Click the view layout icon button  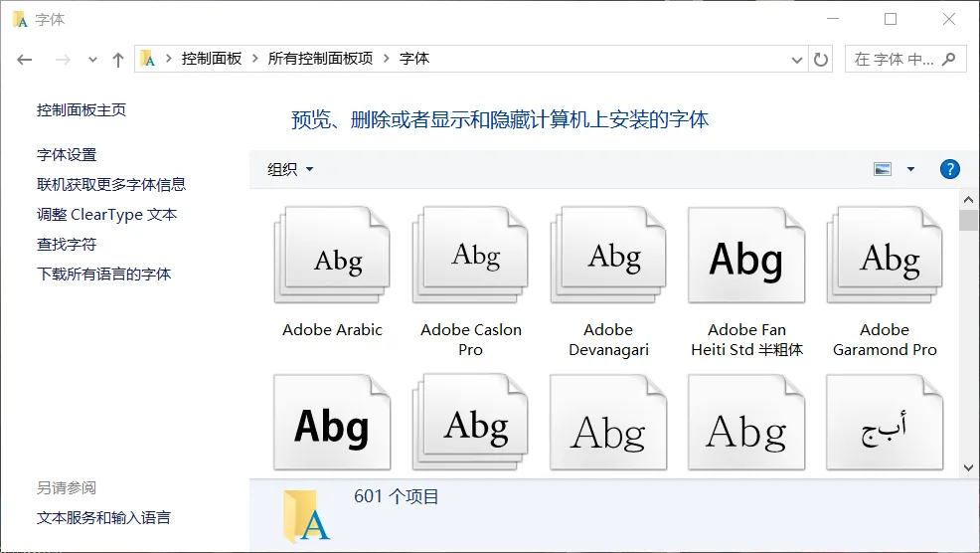tap(883, 169)
